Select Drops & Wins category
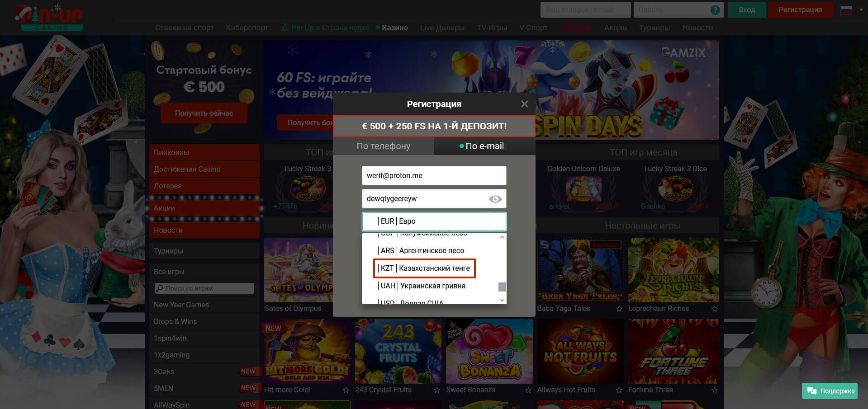Image resolution: width=868 pixels, height=409 pixels. point(204,322)
